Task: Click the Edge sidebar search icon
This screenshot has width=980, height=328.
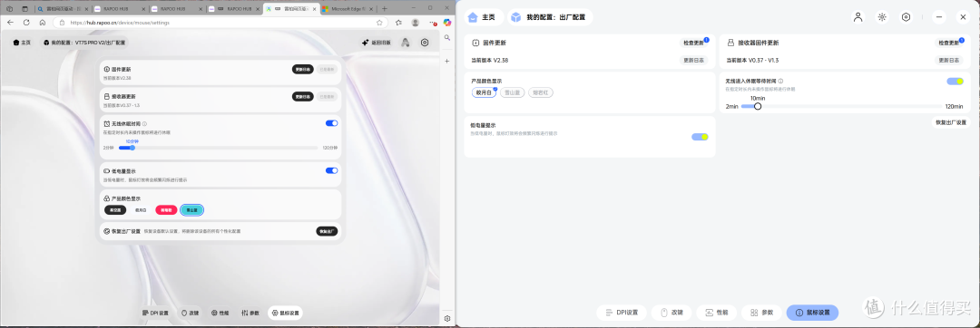Action: pyautogui.click(x=447, y=38)
